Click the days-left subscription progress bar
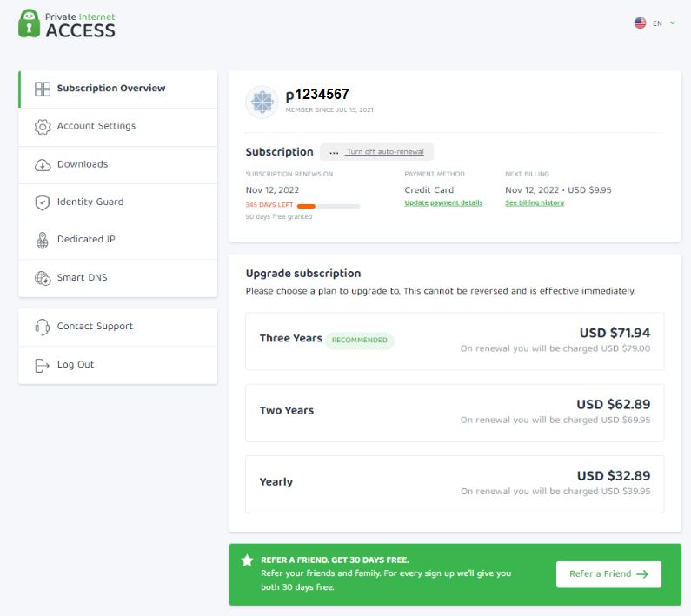691x616 pixels. 328,206
